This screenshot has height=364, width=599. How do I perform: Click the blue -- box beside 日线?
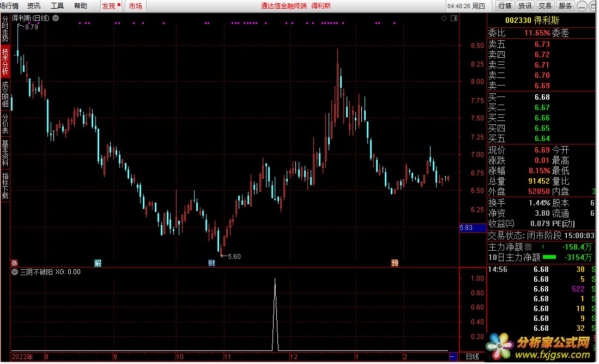pyautogui.click(x=453, y=356)
